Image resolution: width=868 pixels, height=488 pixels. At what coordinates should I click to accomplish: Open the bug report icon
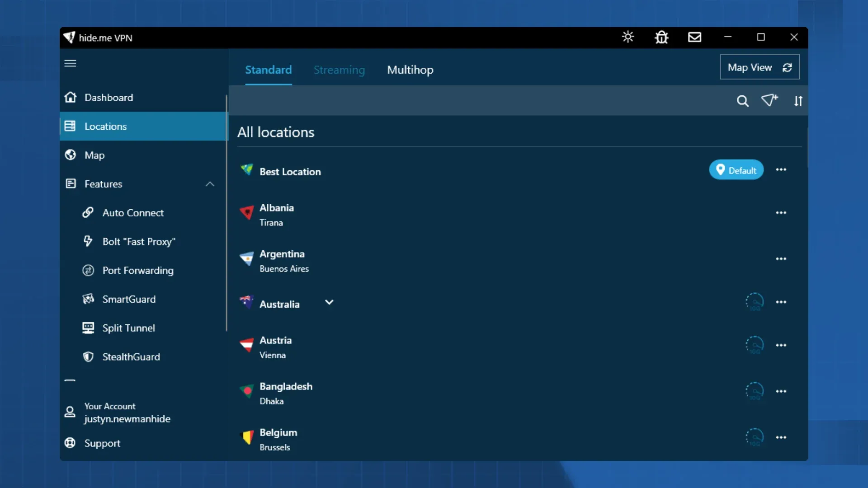[661, 37]
